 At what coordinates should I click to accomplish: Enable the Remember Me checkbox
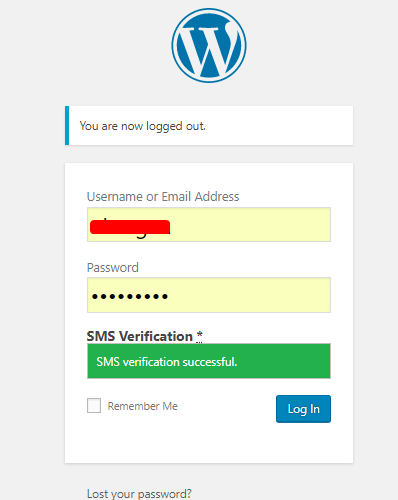pyautogui.click(x=94, y=406)
